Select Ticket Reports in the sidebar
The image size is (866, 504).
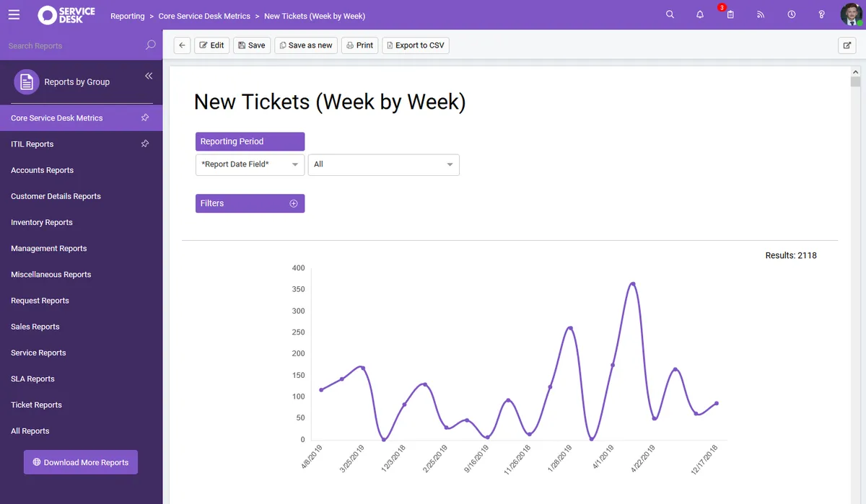[x=36, y=404]
